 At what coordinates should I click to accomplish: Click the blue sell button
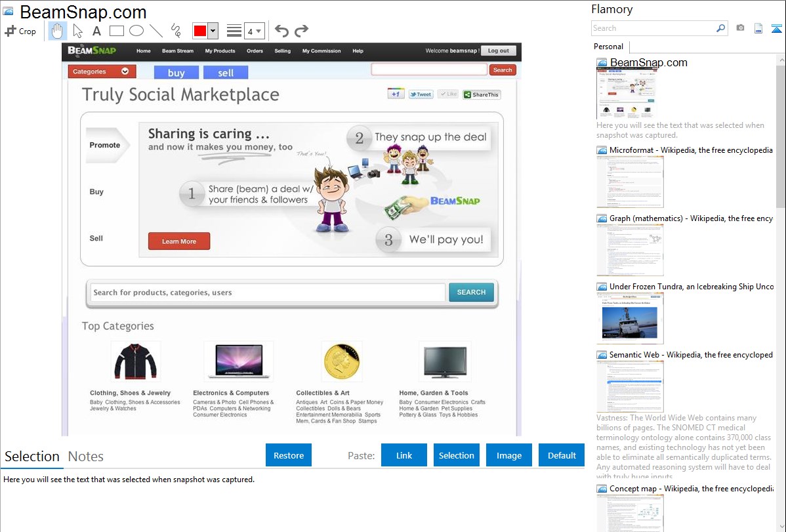pyautogui.click(x=226, y=73)
